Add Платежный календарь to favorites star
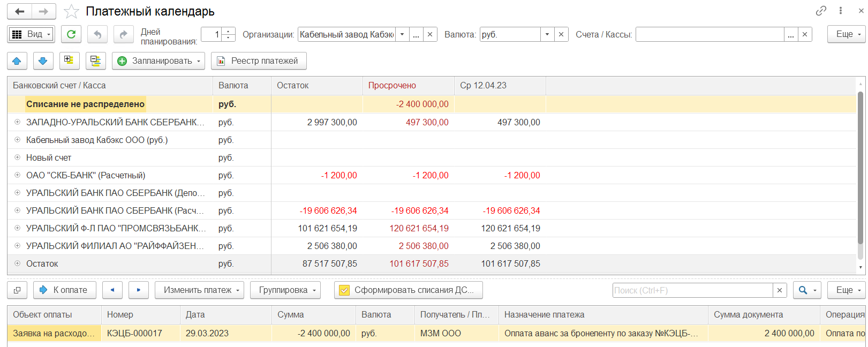Viewport: 868px width, 347px height. (71, 11)
